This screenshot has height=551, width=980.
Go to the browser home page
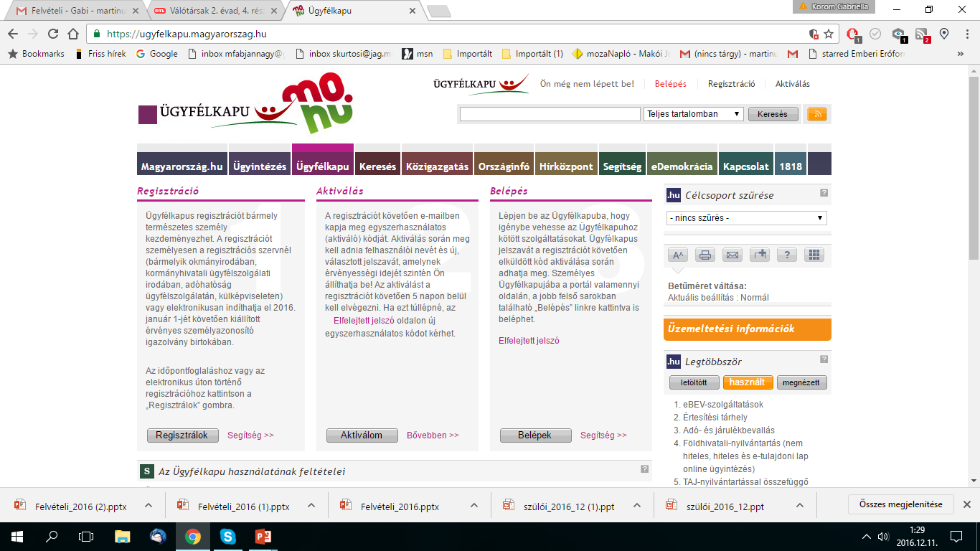tap(73, 34)
